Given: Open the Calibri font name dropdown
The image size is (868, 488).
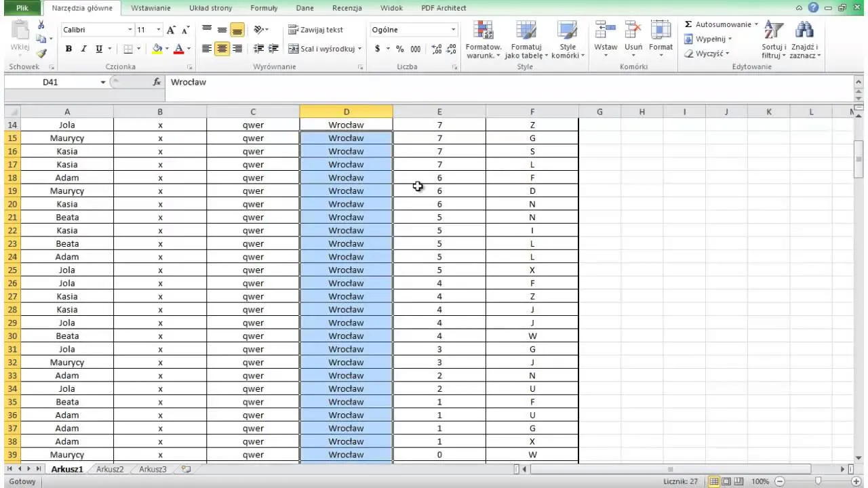Looking at the screenshot, I should (x=130, y=30).
